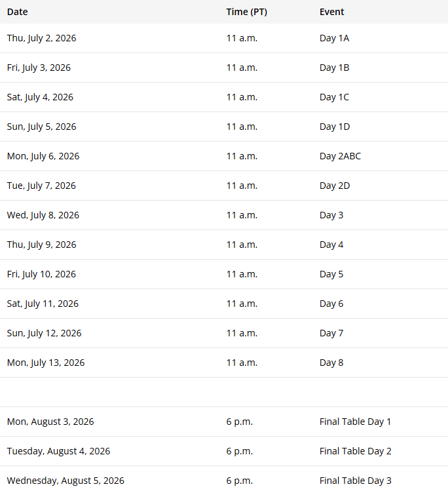Click the Day 1C event entry

coord(334,97)
